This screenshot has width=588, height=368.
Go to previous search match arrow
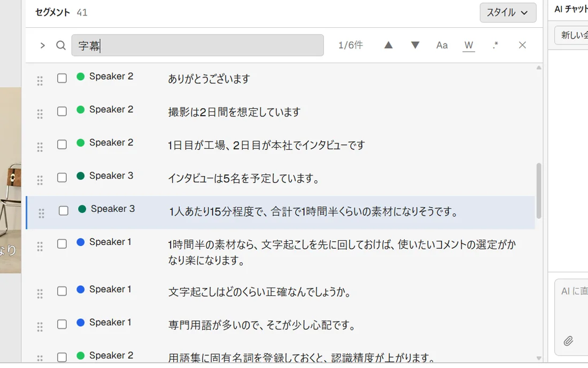(x=389, y=45)
